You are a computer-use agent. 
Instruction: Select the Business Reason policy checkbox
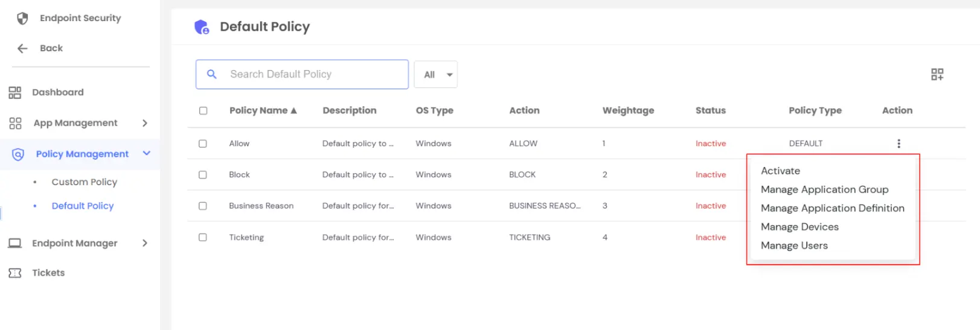pos(203,206)
